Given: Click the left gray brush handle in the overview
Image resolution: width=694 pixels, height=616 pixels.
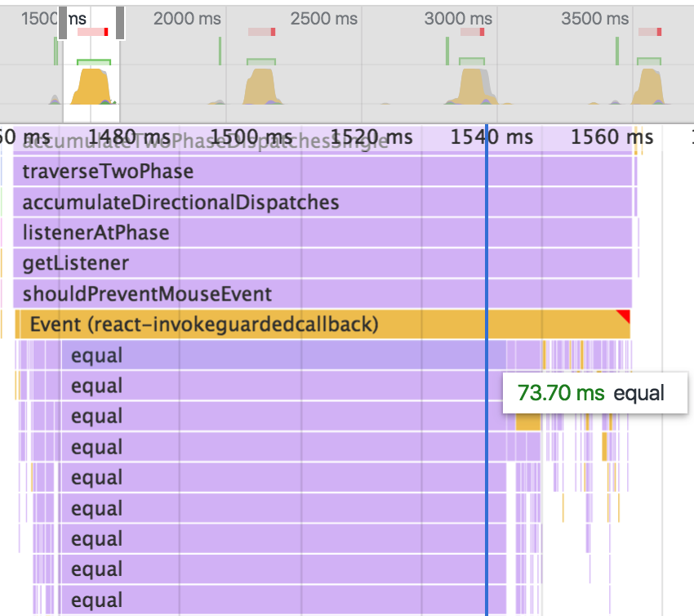Looking at the screenshot, I should 61,23.
